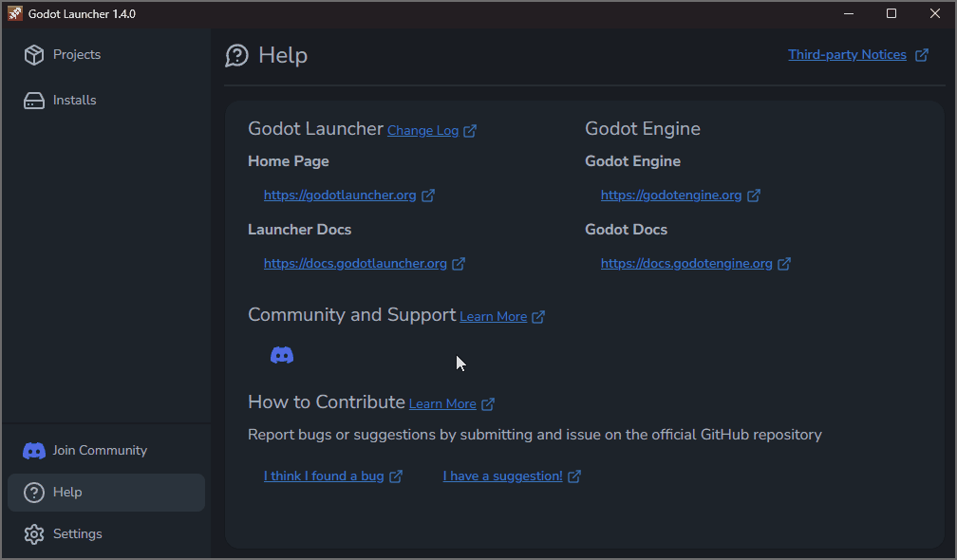
Task: Click the Help question mark icon in sidebar
Action: [x=33, y=492]
